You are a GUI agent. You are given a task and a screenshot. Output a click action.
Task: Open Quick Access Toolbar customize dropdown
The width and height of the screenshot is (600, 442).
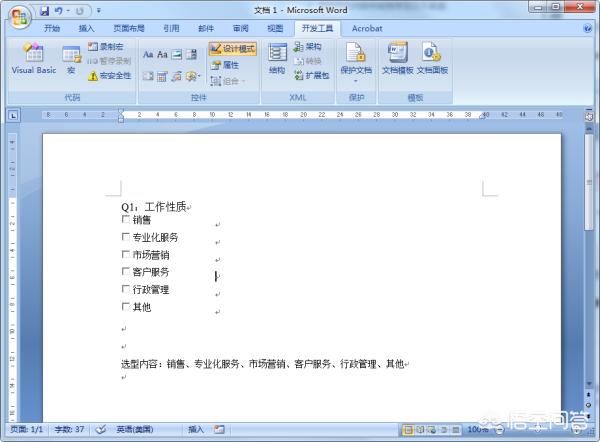point(99,10)
